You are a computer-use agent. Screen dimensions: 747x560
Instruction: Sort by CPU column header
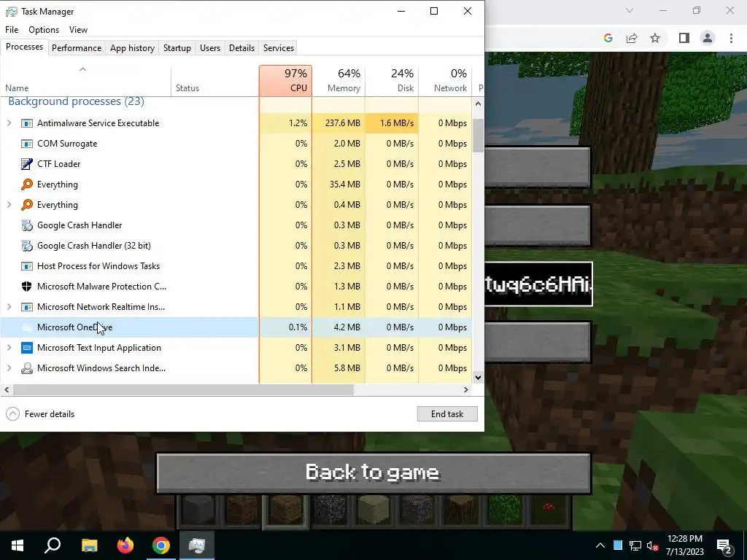coord(286,80)
